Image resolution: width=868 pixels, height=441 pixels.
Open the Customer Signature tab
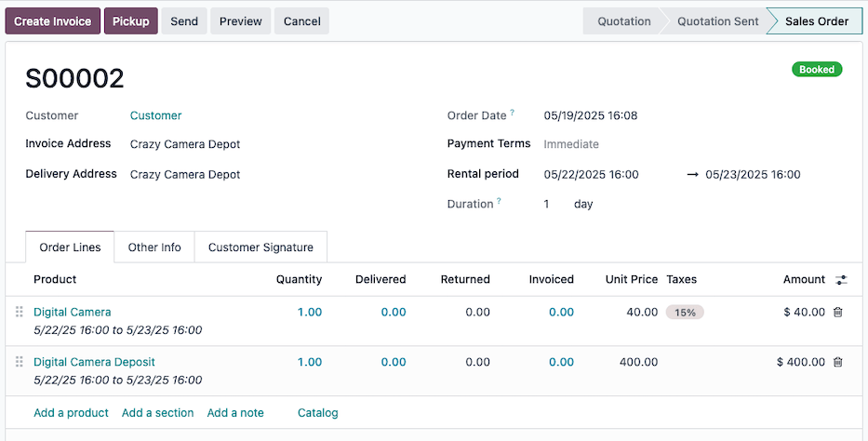260,247
